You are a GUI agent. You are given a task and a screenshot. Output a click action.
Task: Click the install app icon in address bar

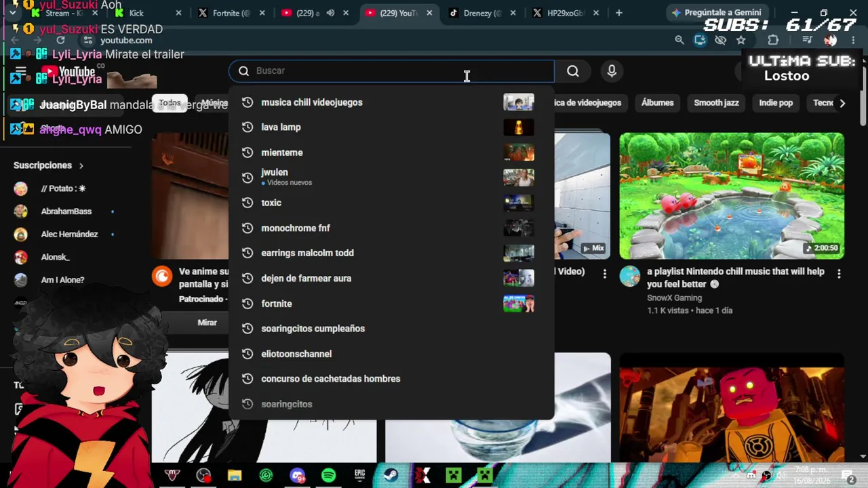click(x=700, y=41)
